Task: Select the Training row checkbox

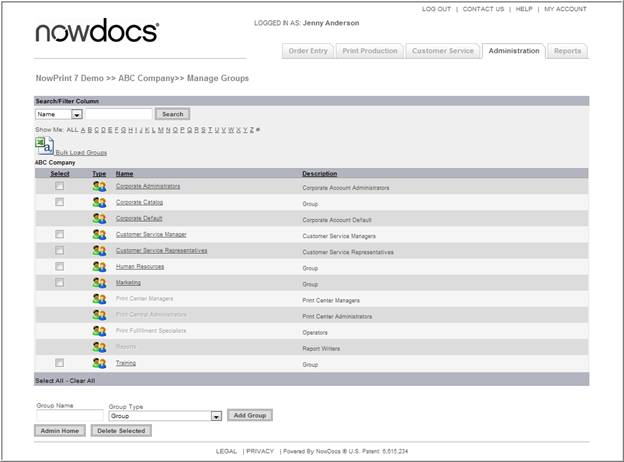Action: (59, 363)
